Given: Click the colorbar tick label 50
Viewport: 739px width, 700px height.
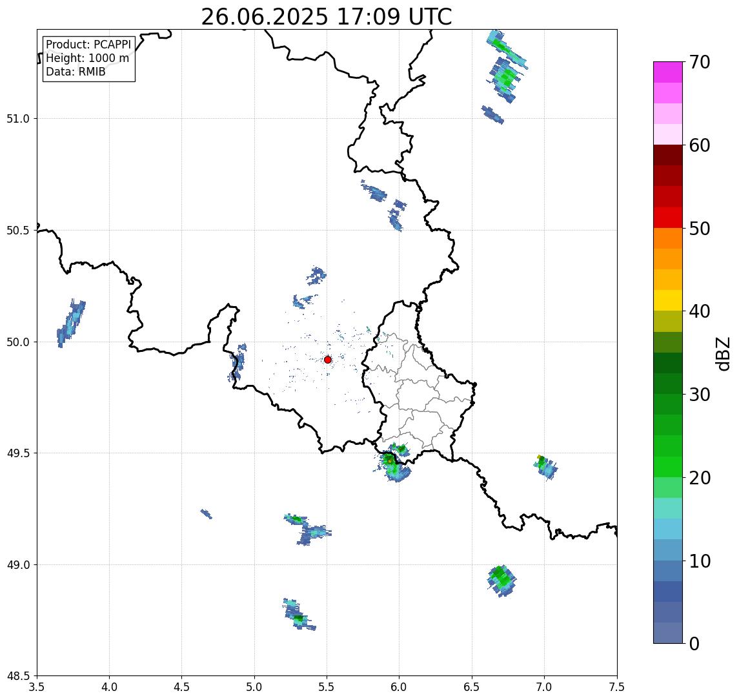Looking at the screenshot, I should click(700, 229).
